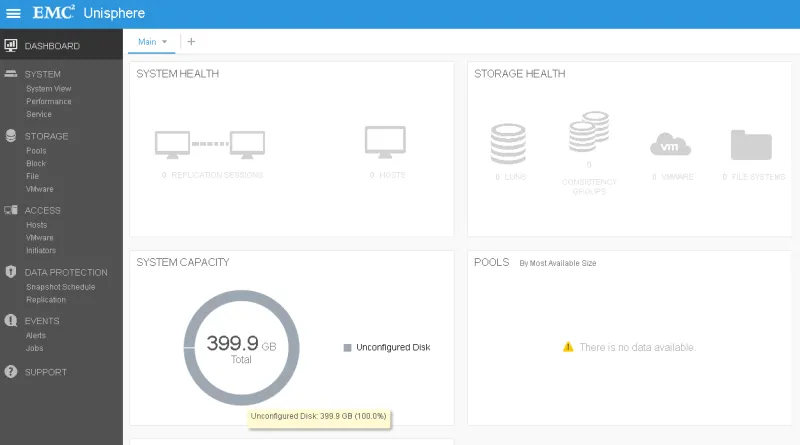Click the '0 REPLICATION SESSIONS' label
Screen dimensions: 800x445
point(212,175)
